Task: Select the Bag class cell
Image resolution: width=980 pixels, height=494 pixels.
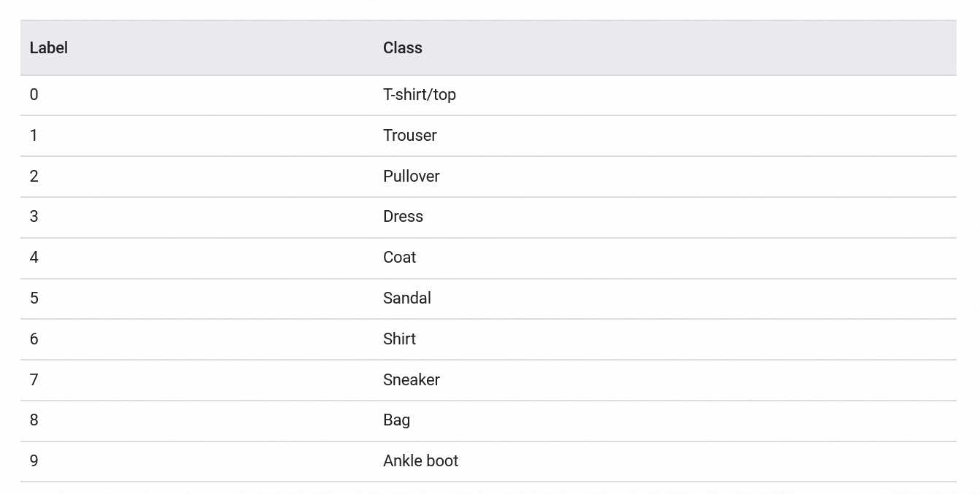Action: (x=397, y=420)
